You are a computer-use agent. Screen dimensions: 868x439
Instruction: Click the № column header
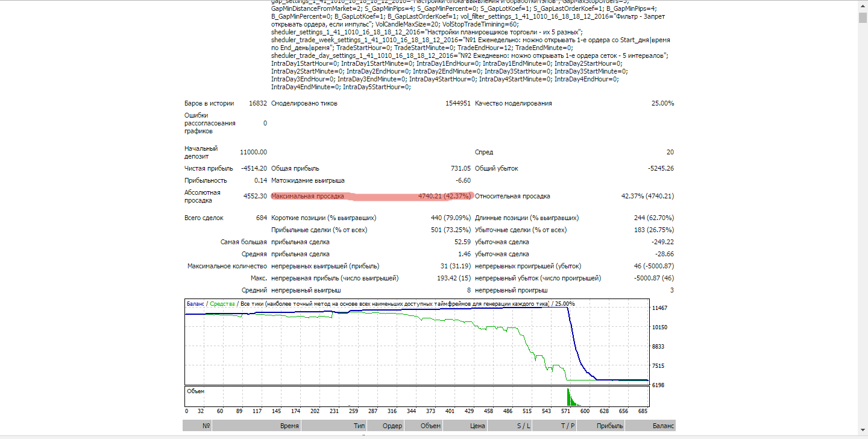coord(197,426)
